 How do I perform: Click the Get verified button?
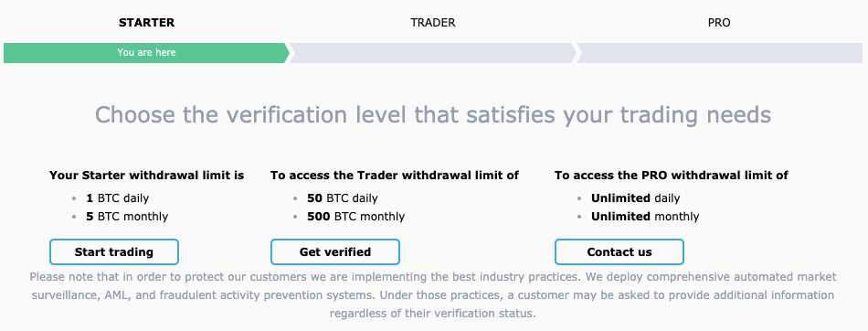coord(335,251)
